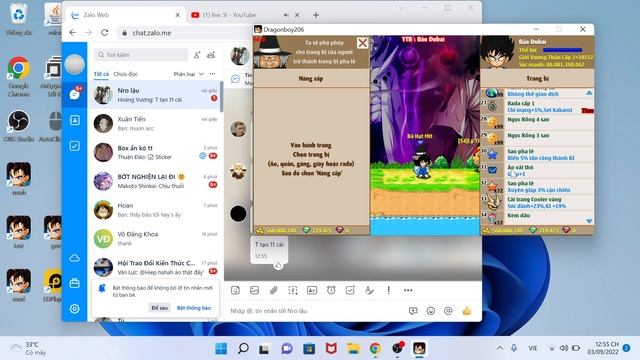Open the sticker picker icon
The image size is (640, 360).
(x=236, y=290)
